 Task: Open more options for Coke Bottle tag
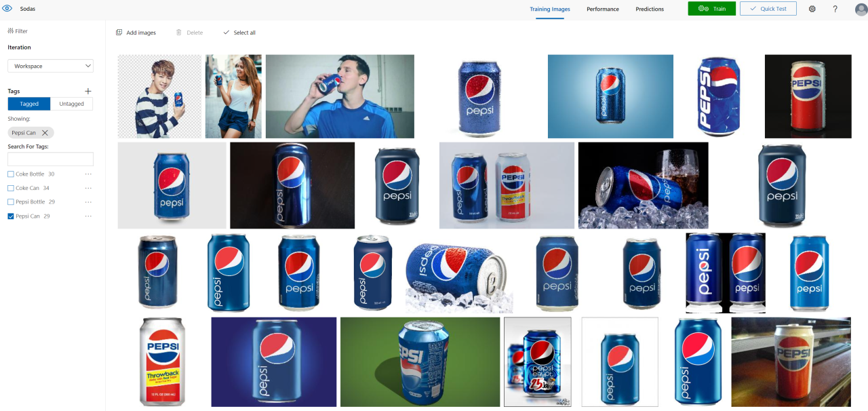click(88, 174)
